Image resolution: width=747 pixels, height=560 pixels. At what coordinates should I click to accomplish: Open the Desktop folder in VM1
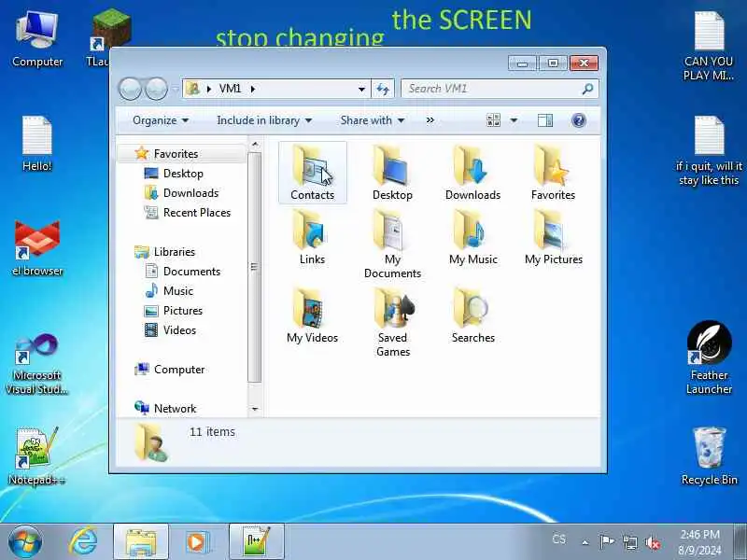point(392,173)
